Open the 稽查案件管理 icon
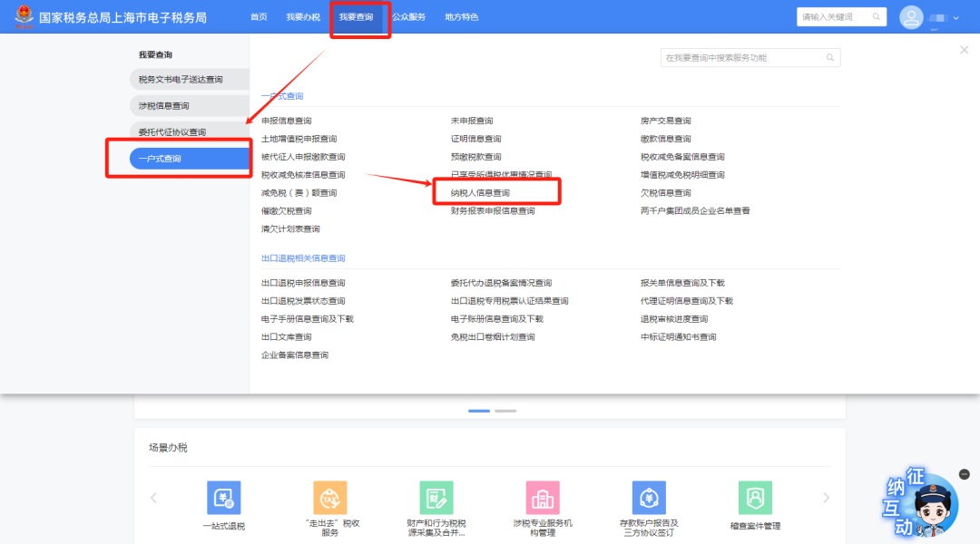 [x=755, y=498]
